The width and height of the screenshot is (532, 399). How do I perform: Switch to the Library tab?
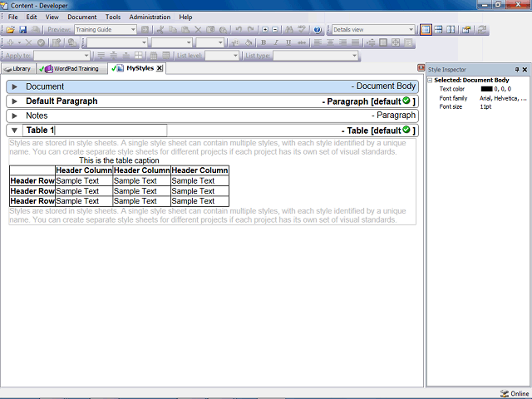tap(18, 69)
